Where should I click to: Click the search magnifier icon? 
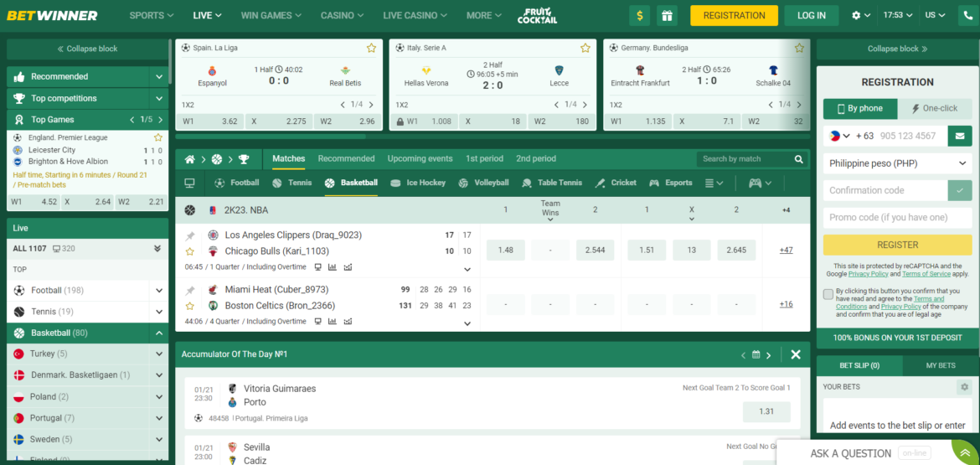coord(799,159)
